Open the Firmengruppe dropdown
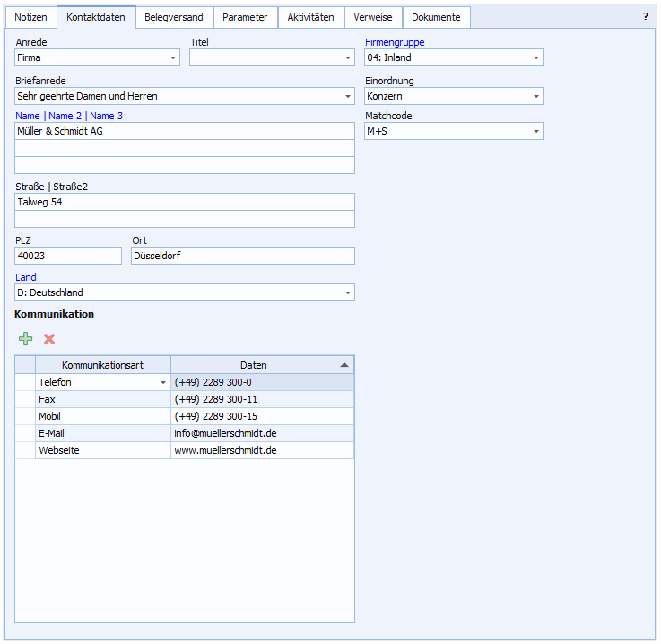This screenshot has width=661, height=644. click(536, 58)
